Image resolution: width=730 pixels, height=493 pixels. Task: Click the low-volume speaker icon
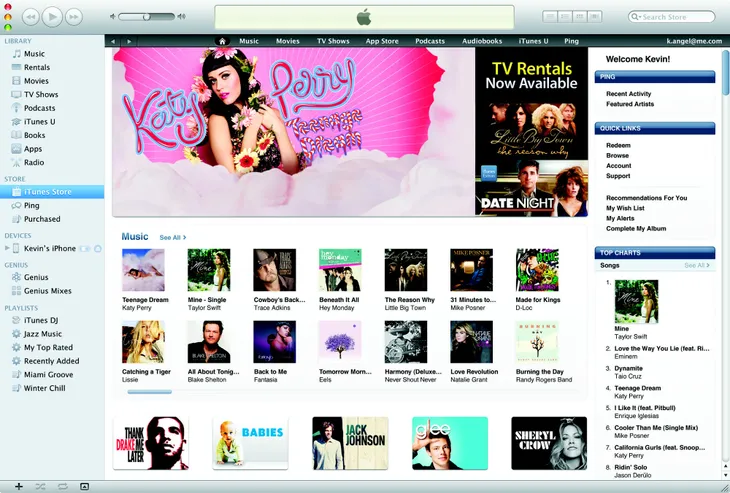113,17
